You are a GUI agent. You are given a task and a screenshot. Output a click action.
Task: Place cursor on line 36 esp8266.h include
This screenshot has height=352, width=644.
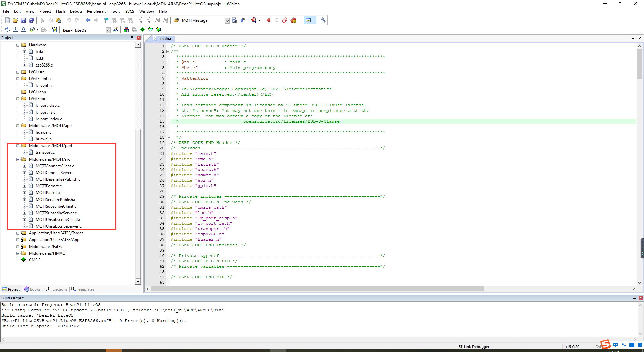point(198,234)
